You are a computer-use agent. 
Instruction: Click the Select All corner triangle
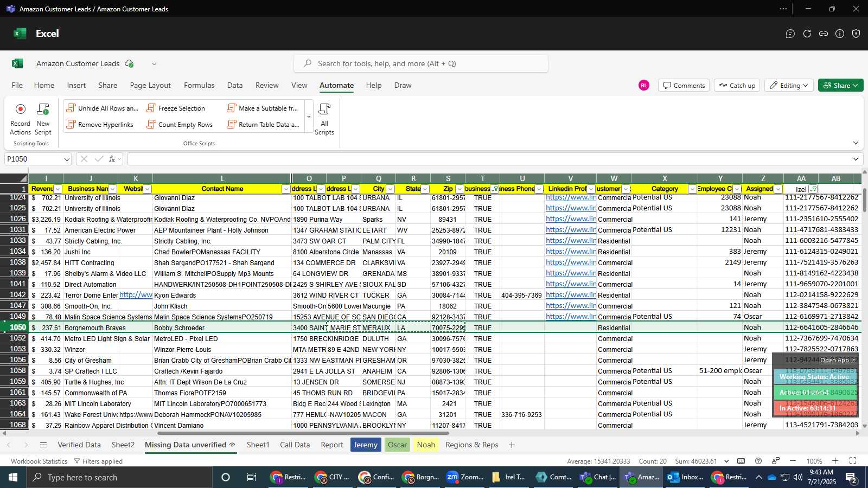tap(23, 178)
